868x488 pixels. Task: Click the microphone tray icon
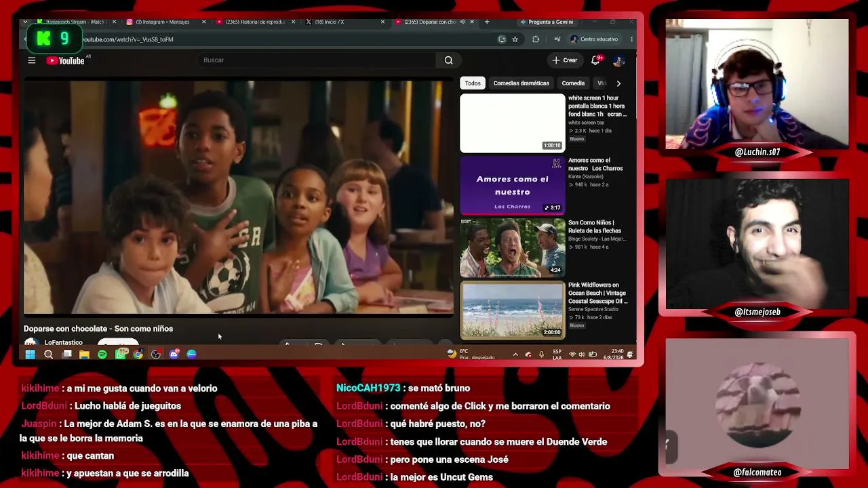pos(541,354)
